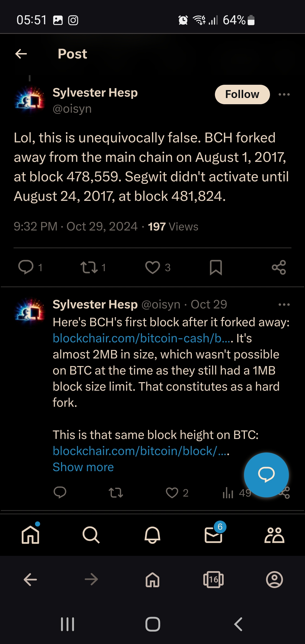Open the blockchair.com/bitcoin-cash link
The height and width of the screenshot is (644, 305).
tap(143, 338)
